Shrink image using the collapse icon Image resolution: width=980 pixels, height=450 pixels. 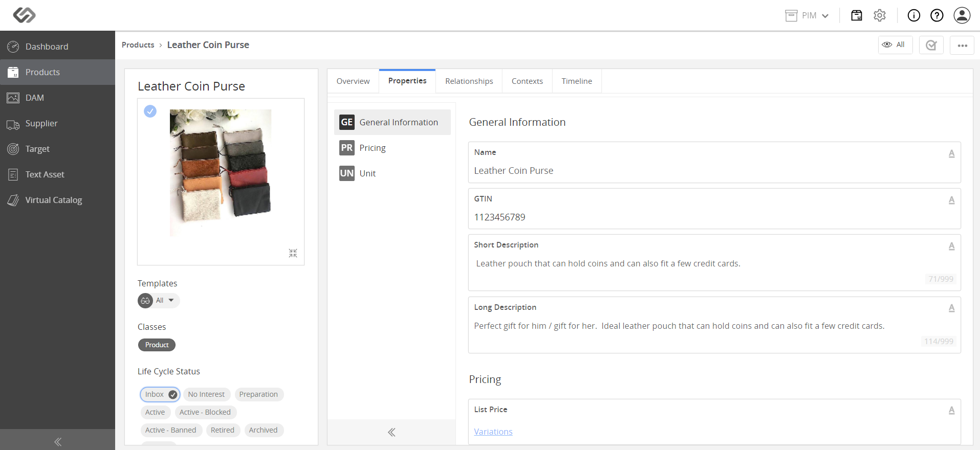click(x=293, y=253)
